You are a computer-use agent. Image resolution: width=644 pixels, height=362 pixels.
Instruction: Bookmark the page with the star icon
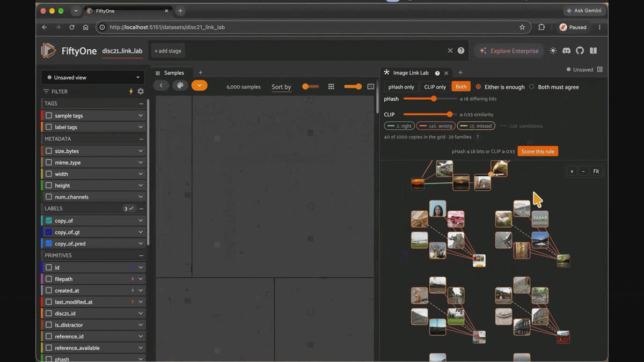tap(522, 27)
